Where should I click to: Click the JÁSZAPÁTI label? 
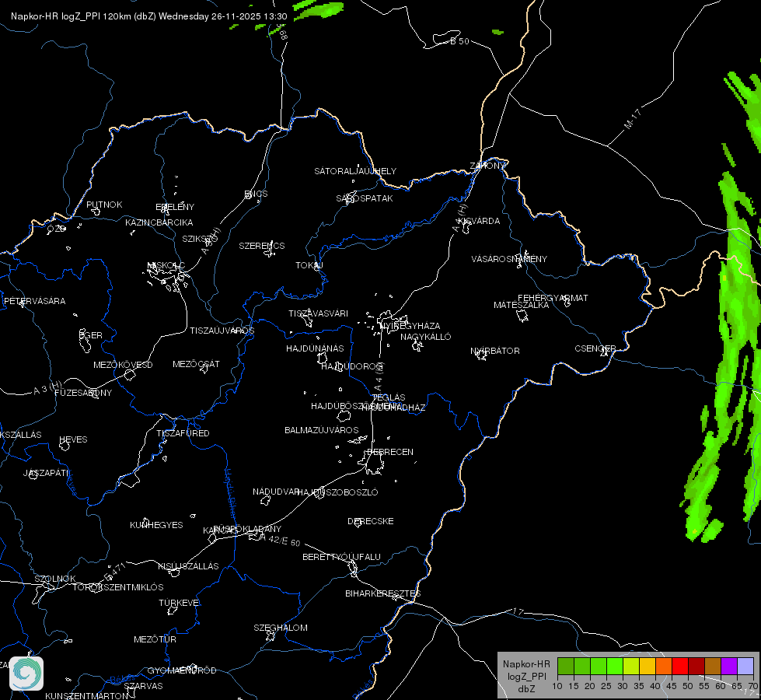46,473
